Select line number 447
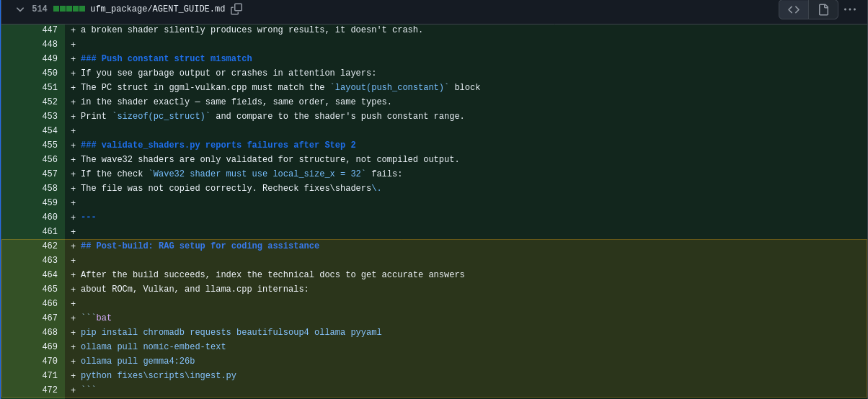 point(49,30)
